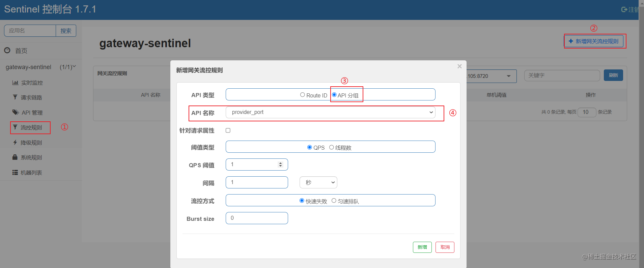This screenshot has width=644, height=268.
Task: Open 实时监控 menu item
Action: [x=32, y=83]
